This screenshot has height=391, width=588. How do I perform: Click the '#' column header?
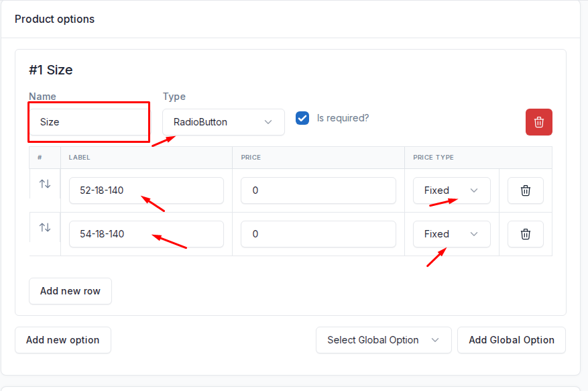click(x=40, y=158)
